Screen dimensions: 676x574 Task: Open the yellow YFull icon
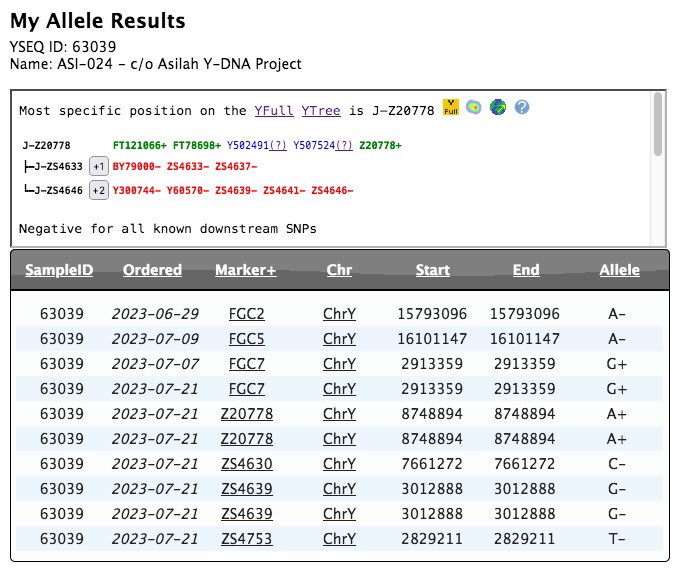point(451,107)
